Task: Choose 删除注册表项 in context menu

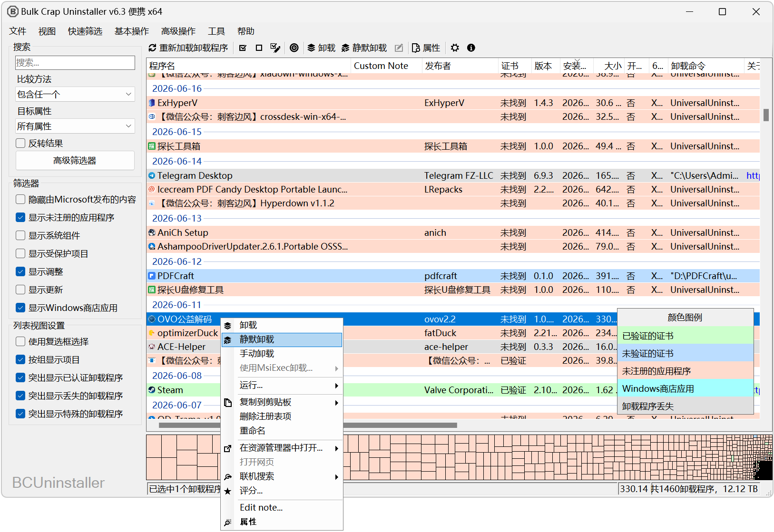Action: (282, 416)
